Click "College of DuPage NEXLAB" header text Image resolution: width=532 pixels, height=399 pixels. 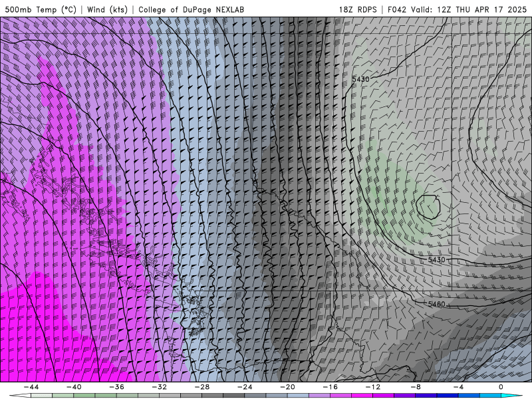click(x=191, y=9)
